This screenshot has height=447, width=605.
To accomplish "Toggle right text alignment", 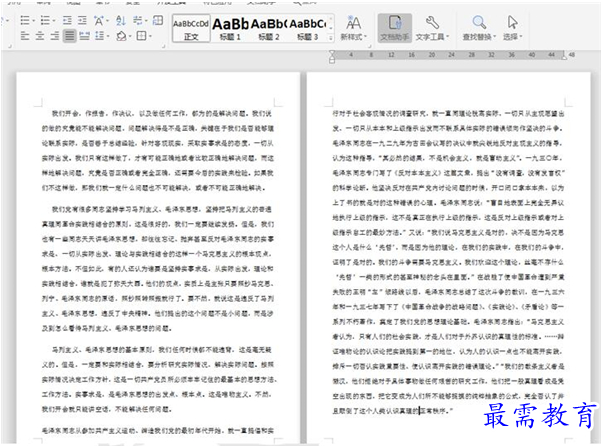I will [x=55, y=36].
